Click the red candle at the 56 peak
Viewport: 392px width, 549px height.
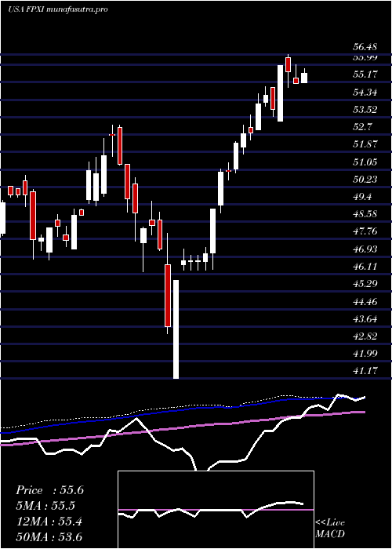(288, 65)
